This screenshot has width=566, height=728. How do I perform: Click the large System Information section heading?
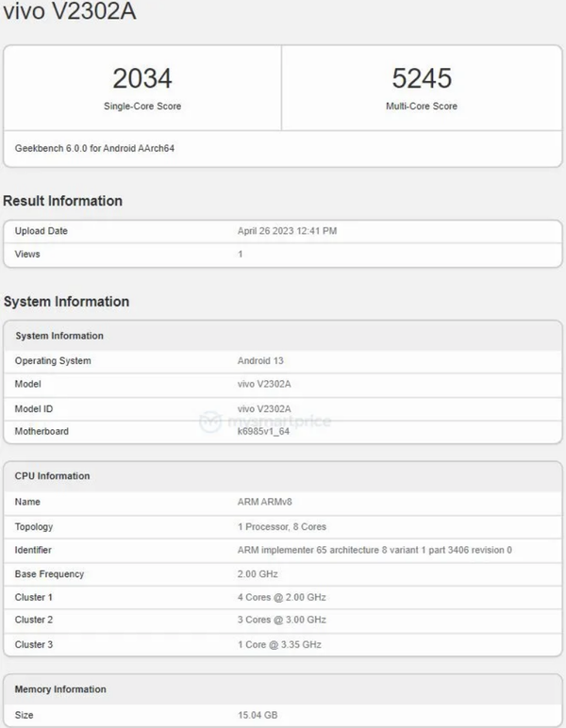tap(66, 302)
